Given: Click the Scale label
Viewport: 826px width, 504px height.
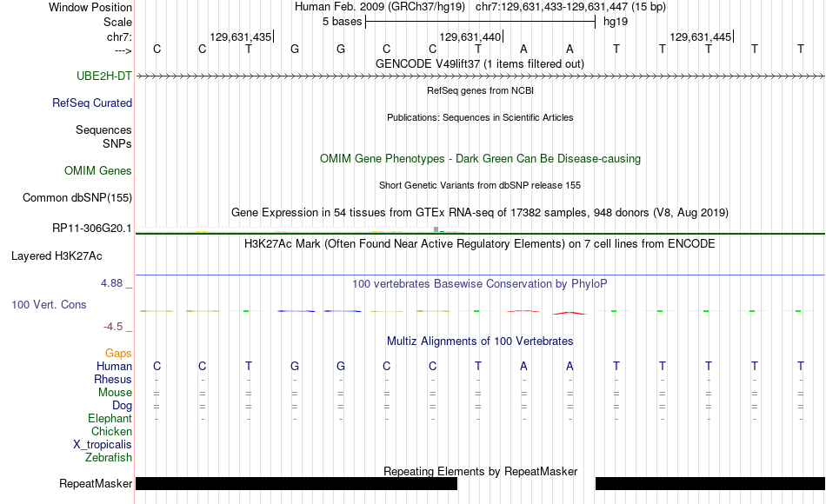Looking at the screenshot, I should [118, 22].
